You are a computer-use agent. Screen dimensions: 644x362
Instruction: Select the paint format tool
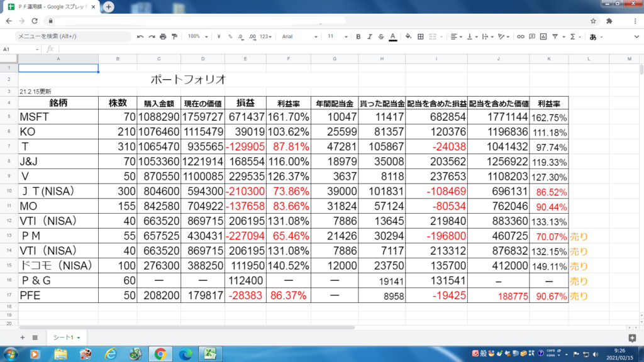click(x=175, y=36)
